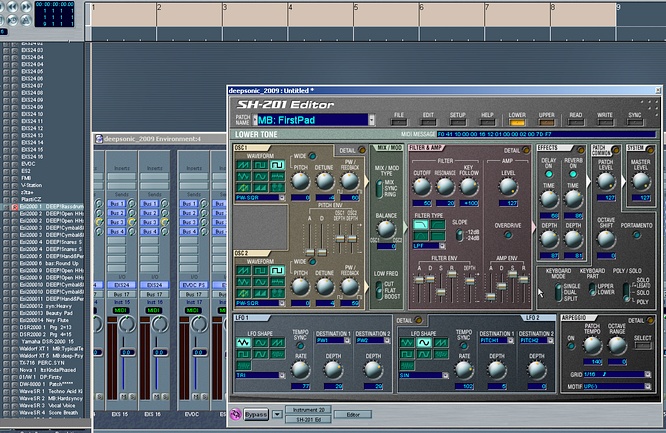Choose the high-pass filter type icon
Screen dimensions: 666x433
coord(438,225)
